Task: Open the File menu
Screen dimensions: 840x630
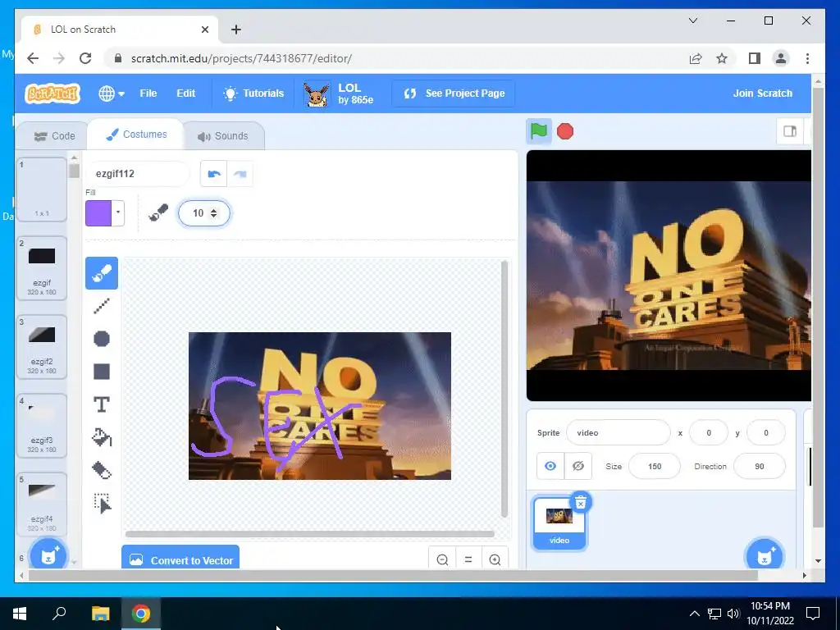Action: pos(148,94)
